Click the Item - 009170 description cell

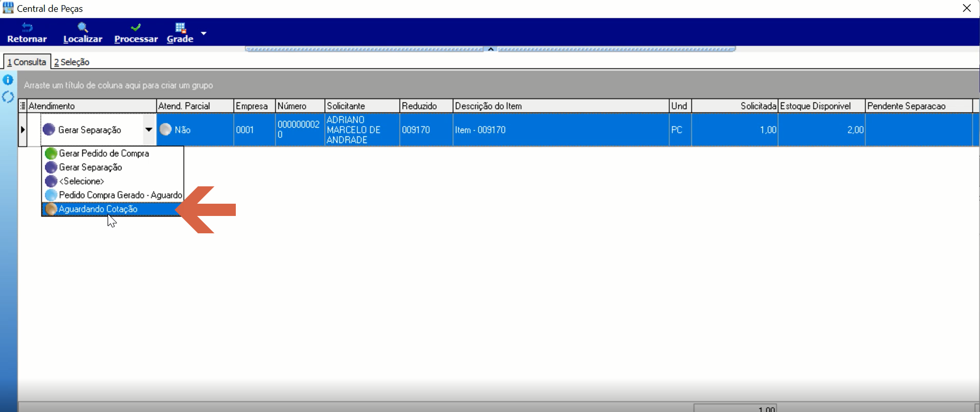pos(561,130)
